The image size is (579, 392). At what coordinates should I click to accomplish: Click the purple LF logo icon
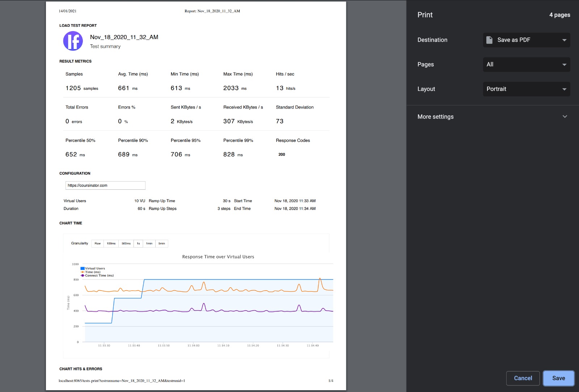pos(73,41)
